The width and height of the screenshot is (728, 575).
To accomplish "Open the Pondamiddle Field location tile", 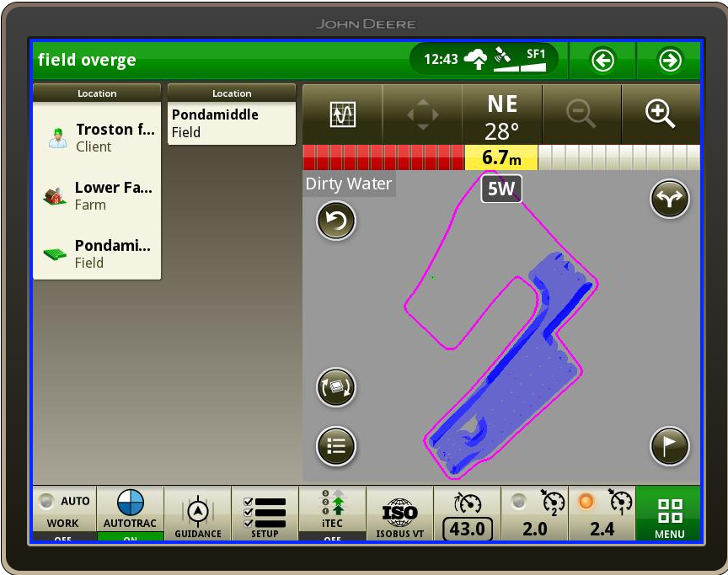I will point(231,123).
